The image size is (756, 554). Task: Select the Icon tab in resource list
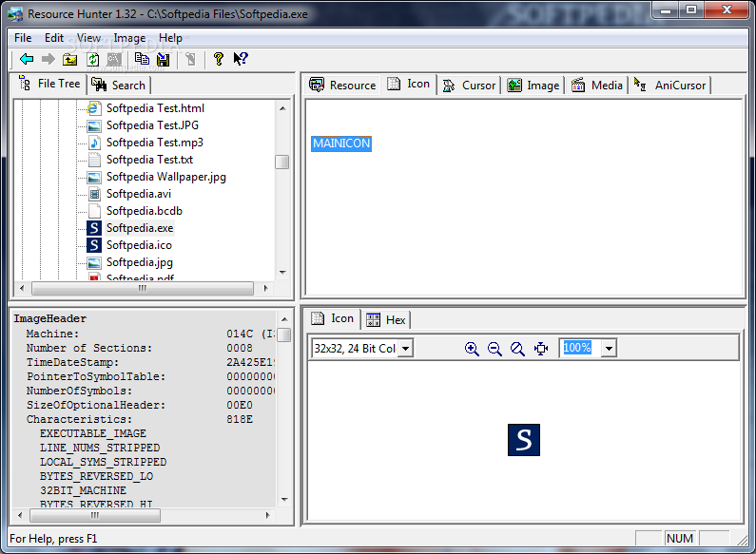408,84
